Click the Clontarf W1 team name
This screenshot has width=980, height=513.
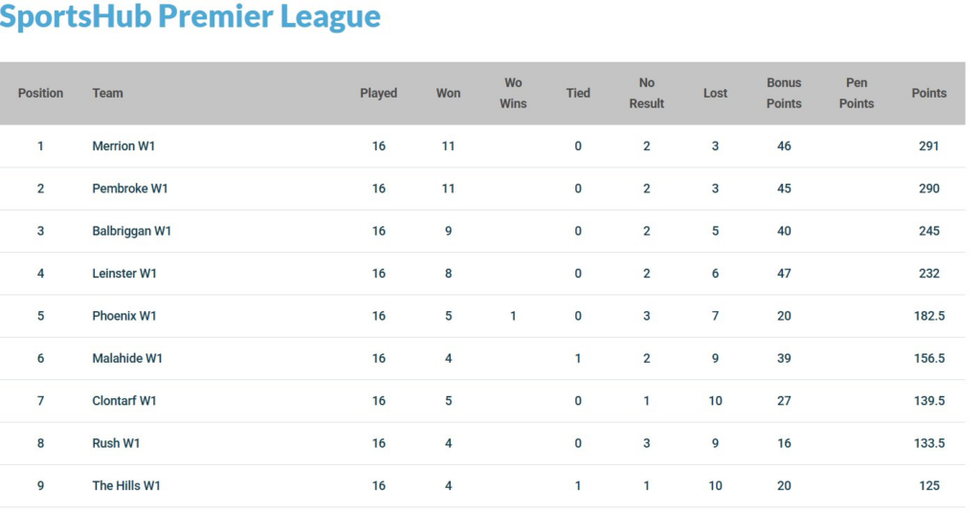(x=124, y=401)
